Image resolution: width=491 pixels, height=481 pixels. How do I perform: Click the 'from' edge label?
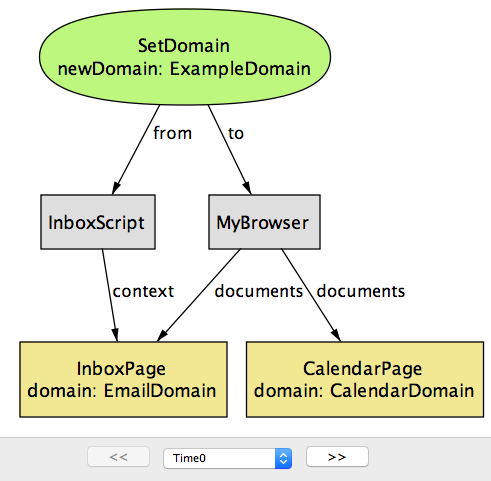(x=172, y=133)
